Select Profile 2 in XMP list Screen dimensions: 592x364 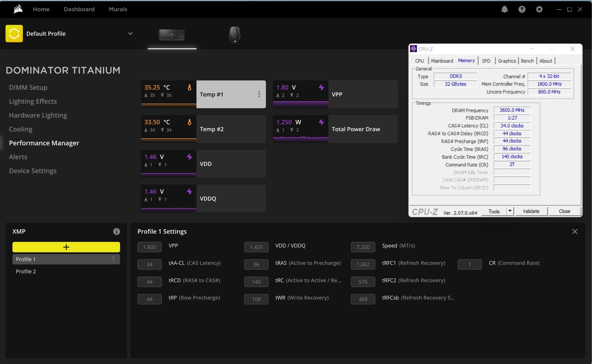click(x=66, y=271)
